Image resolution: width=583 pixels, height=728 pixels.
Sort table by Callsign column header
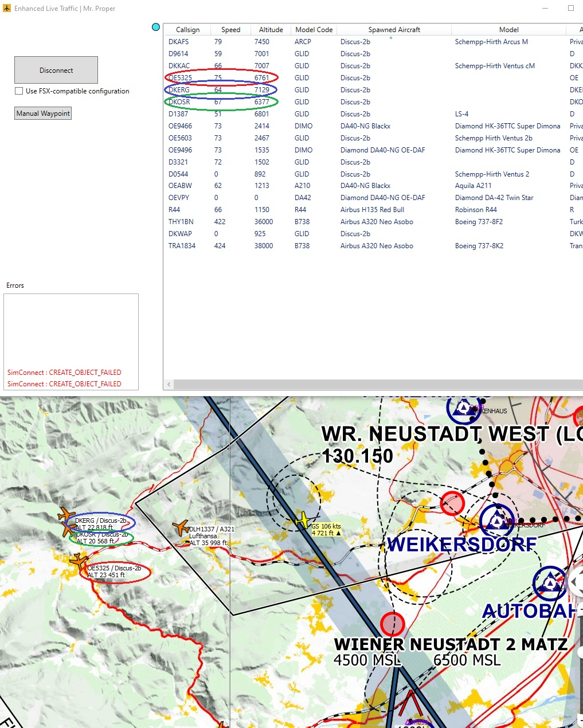(187, 30)
